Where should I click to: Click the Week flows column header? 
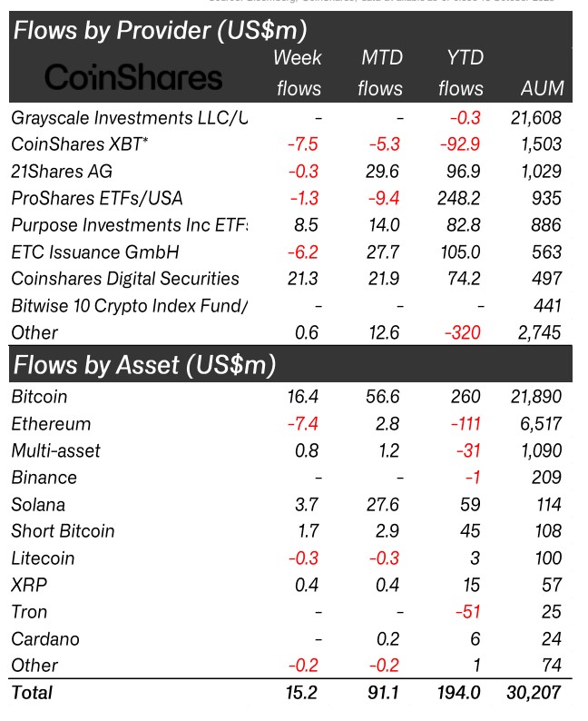coord(298,74)
